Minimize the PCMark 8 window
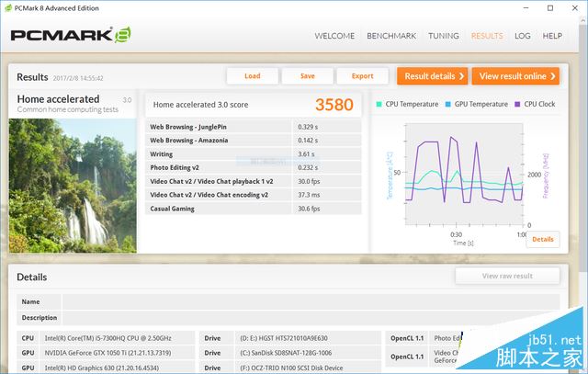The width and height of the screenshot is (588, 374). click(526, 8)
